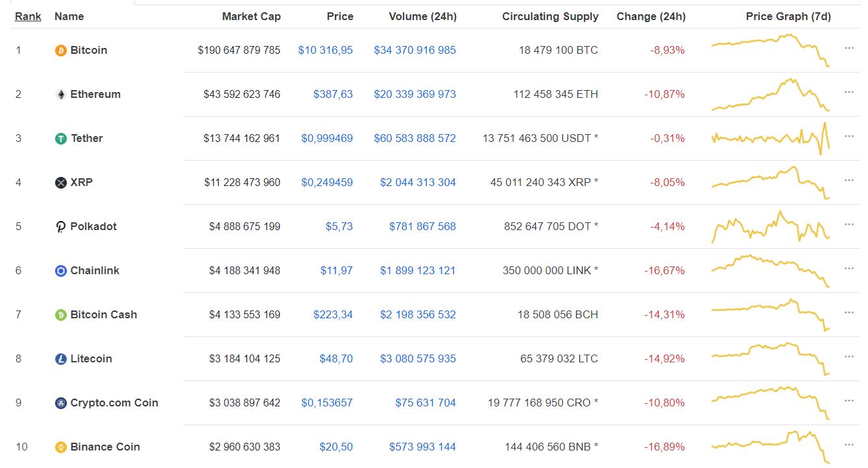Click the Price Graph (7d) column header
Screen dimensions: 868x468
[788, 16]
